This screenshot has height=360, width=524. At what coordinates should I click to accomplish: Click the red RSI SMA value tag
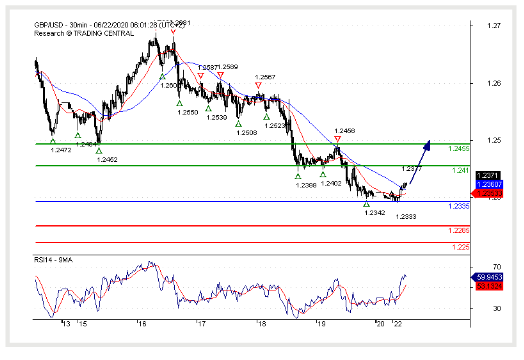pyautogui.click(x=490, y=286)
